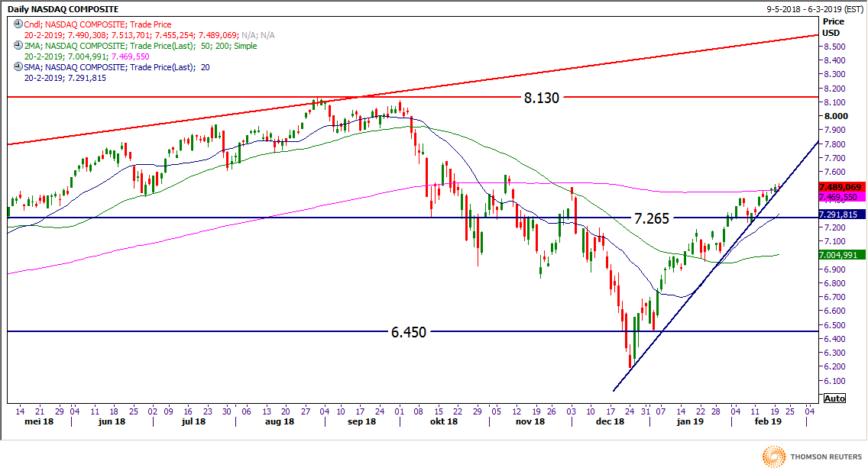Select the green 7.004,991 price tag
Screen dimensions: 868x471
click(x=840, y=255)
